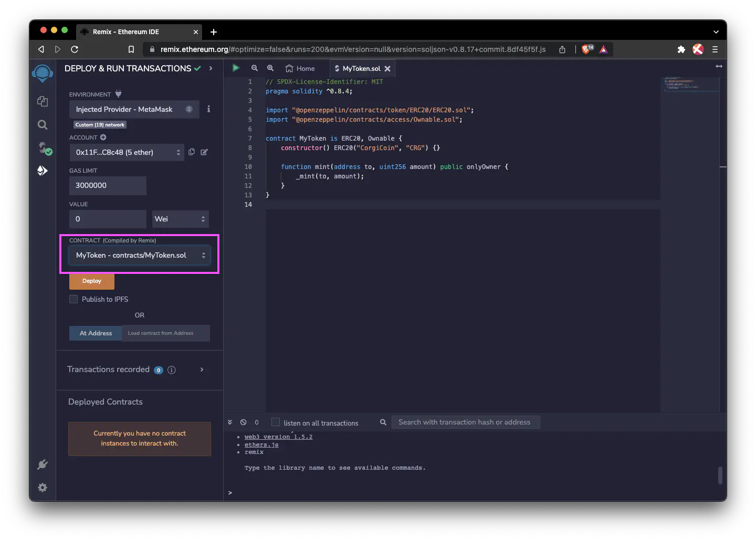Open the Environment dropdown Injected Provider
This screenshot has height=540, width=756.
[134, 109]
